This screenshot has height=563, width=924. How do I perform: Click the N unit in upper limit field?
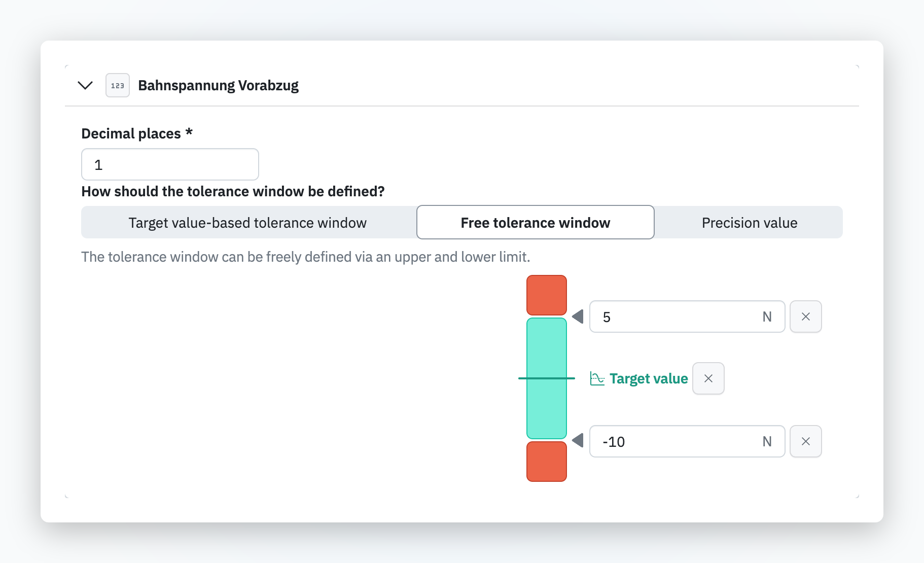click(x=767, y=316)
